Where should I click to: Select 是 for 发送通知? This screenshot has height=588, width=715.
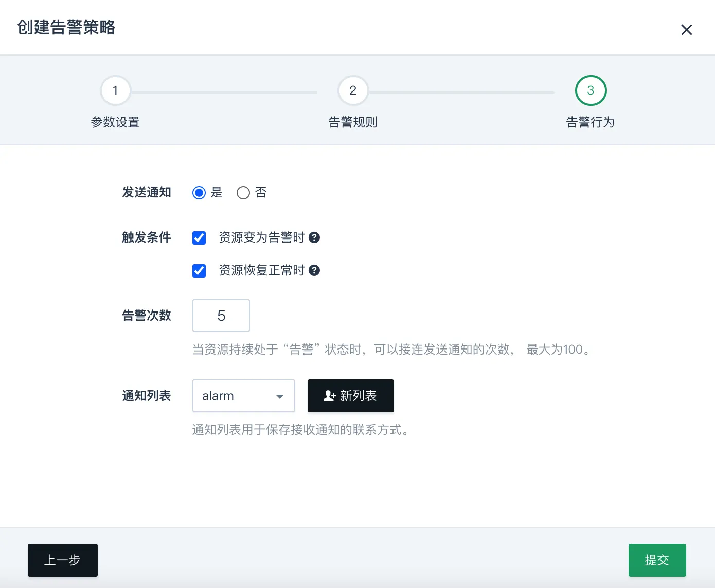tap(199, 193)
